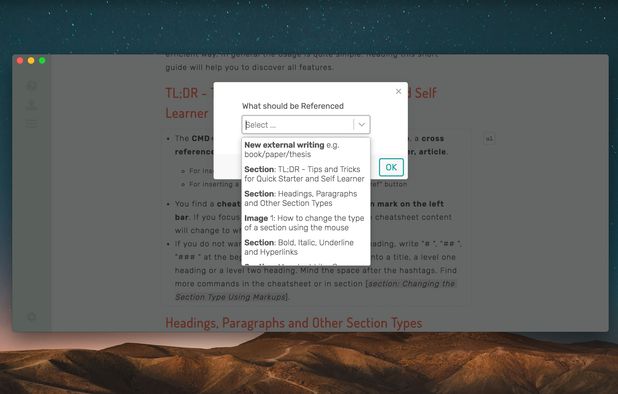Maximize the window with the green button
Image resolution: width=618 pixels, height=394 pixels.
pos(42,60)
